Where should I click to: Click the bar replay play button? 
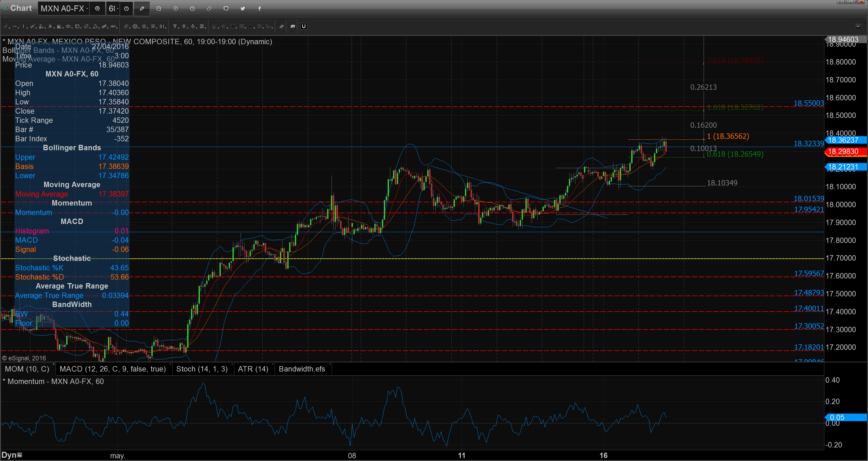175,9
